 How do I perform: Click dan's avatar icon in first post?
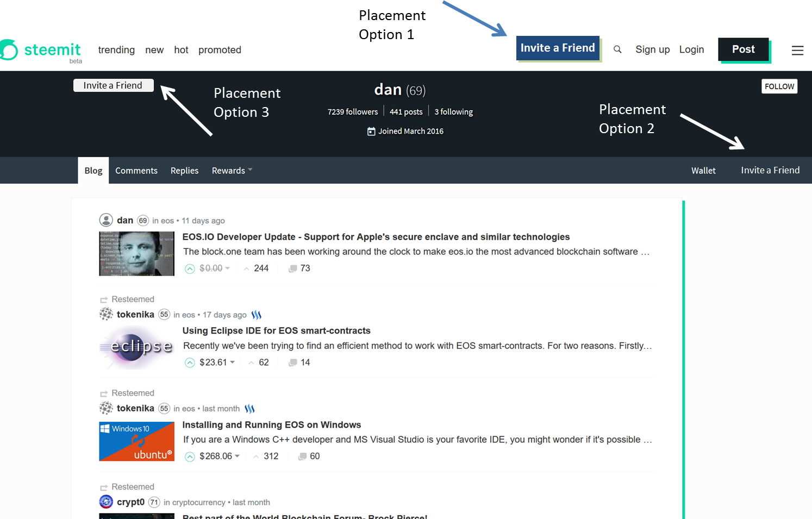point(106,220)
